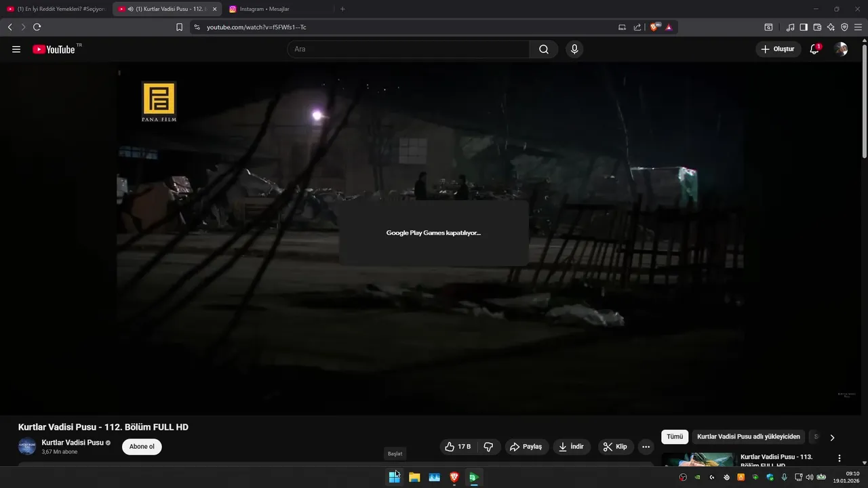Open the 113. Bölüm video thumbnail

point(698,460)
